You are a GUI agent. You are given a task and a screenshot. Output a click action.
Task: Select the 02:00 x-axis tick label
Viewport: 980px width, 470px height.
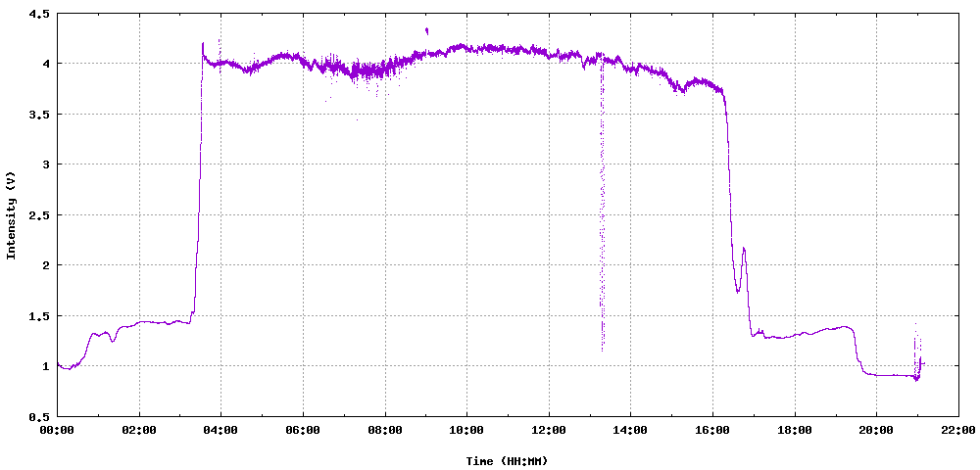click(x=139, y=430)
